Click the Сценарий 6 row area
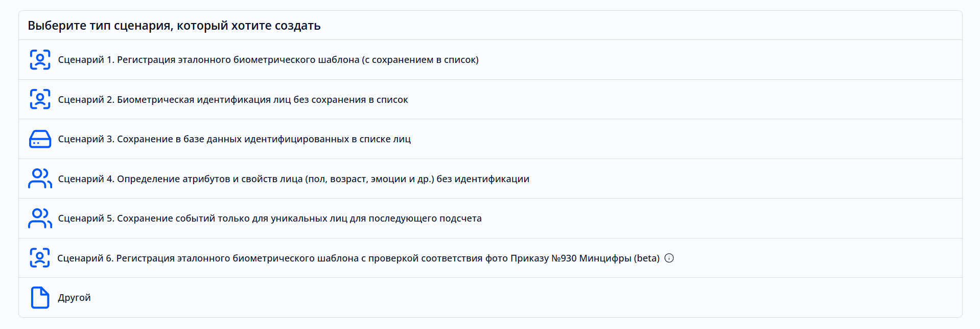This screenshot has height=329, width=980. tap(460, 258)
